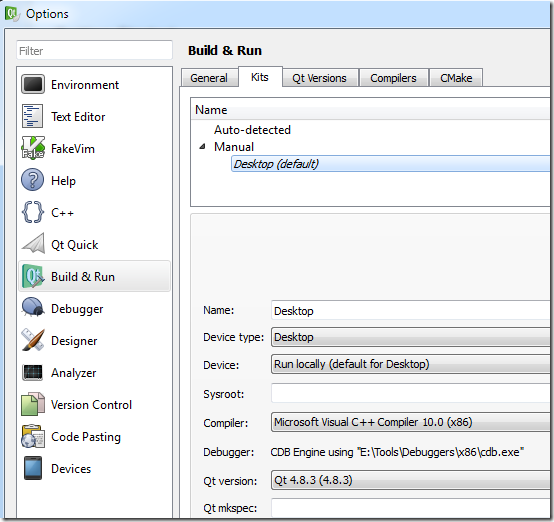
Task: Click the Sysroot input field
Action: [410, 393]
